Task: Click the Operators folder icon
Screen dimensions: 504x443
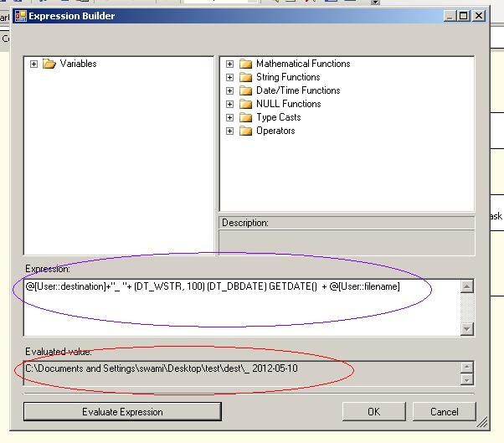Action: 245,131
